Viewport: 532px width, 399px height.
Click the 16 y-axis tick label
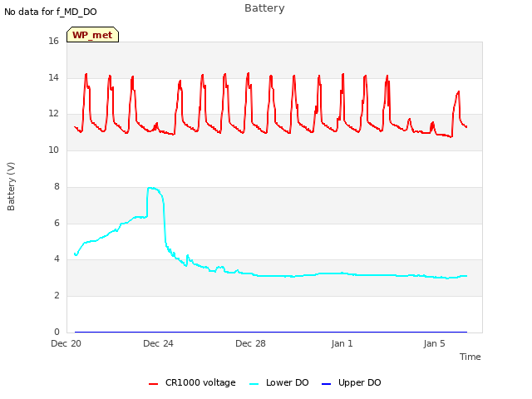(x=53, y=42)
